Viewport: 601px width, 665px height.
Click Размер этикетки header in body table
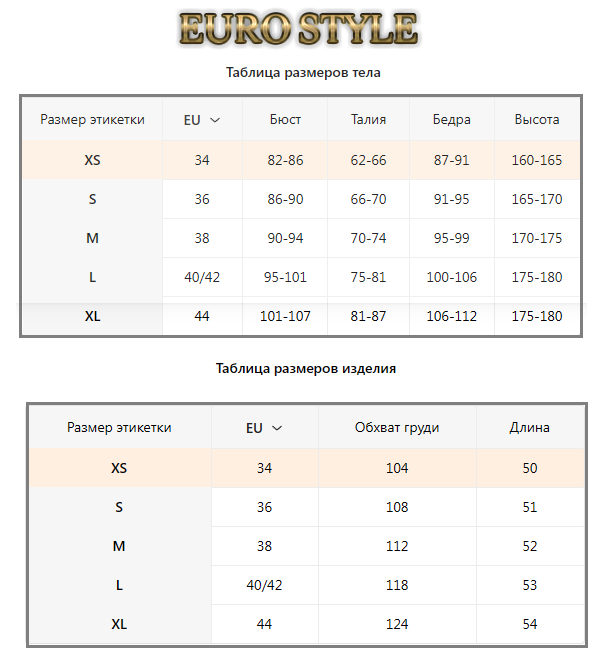pos(92,120)
